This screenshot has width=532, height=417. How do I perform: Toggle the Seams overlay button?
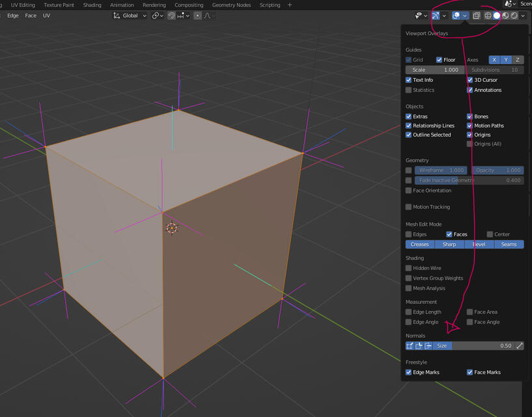coord(509,245)
